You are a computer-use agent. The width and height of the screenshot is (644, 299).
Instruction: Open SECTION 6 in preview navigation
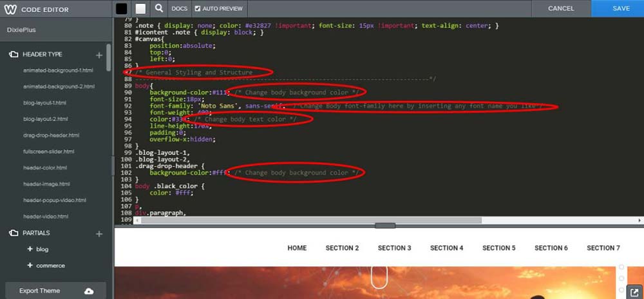tap(551, 247)
